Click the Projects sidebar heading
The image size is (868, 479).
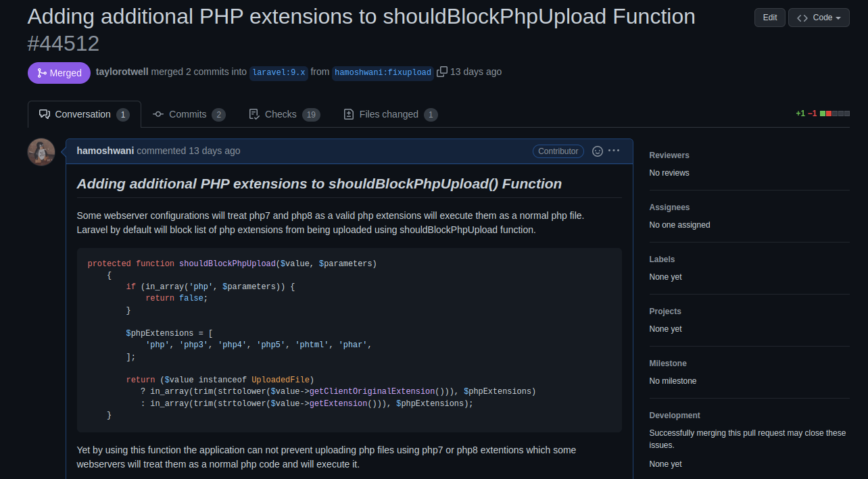pos(665,311)
